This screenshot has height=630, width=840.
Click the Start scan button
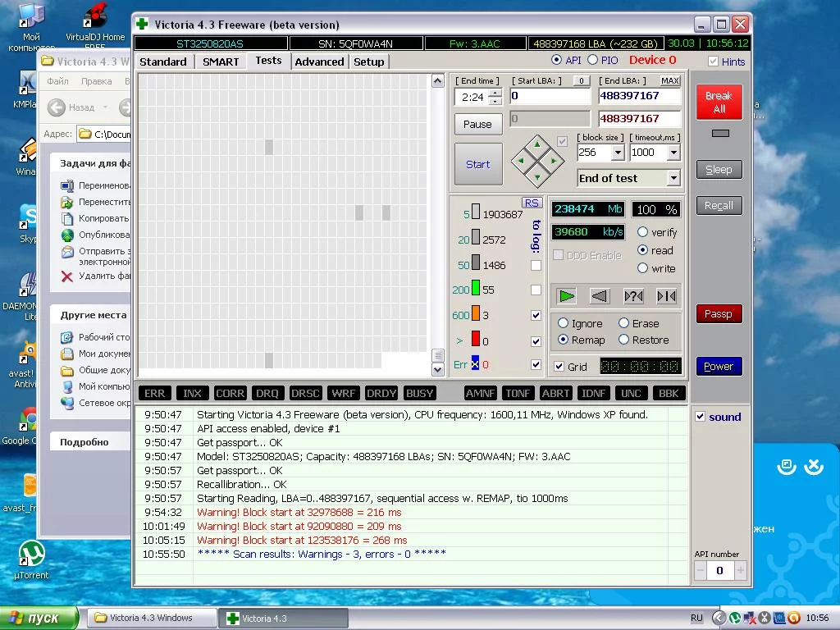[477, 164]
